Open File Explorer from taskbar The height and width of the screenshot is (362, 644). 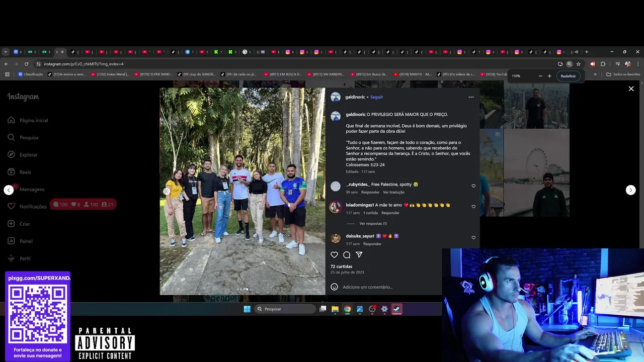click(x=335, y=309)
